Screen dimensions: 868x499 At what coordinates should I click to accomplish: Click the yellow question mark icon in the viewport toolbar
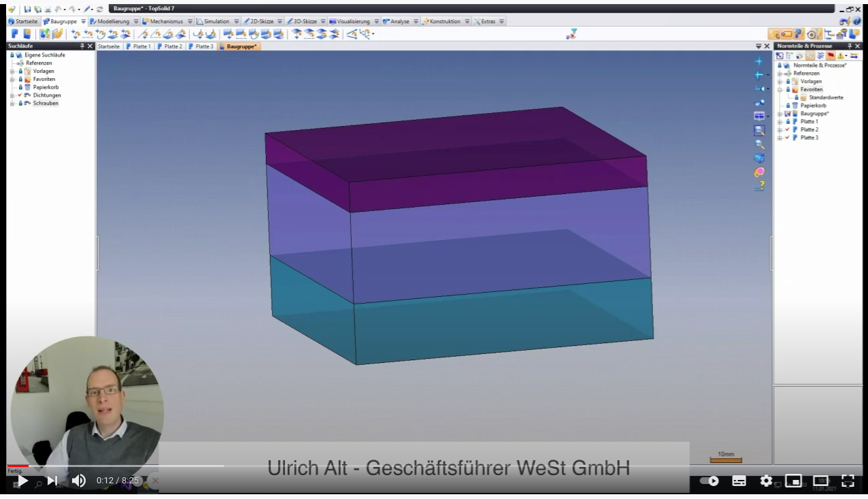(760, 185)
